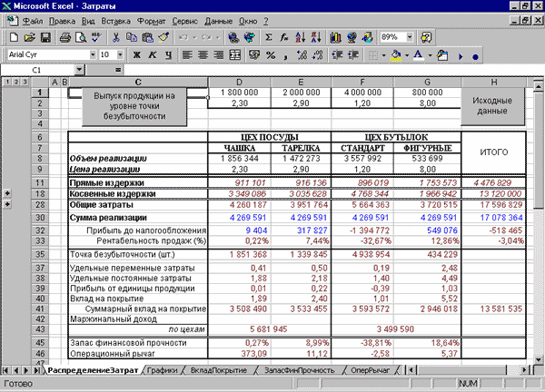This screenshot has height=392, width=545.
Task: Launch Chart Wizard icon
Action: [x=335, y=37]
